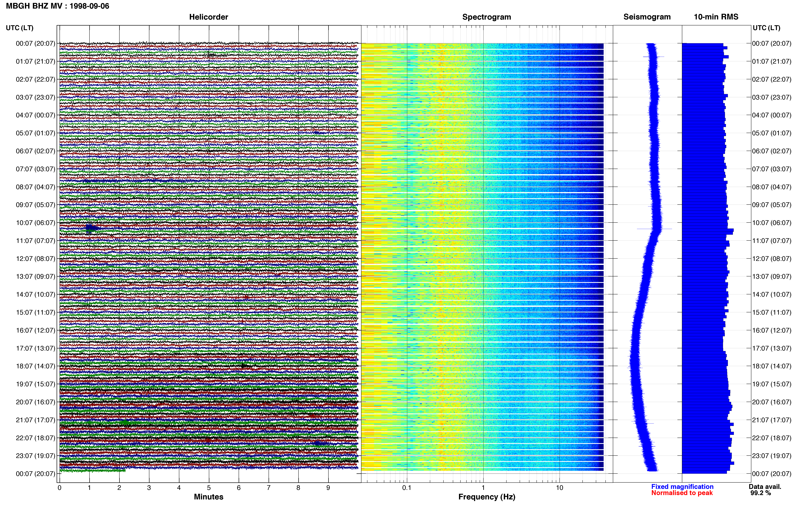
Task: Select left time label '08:07 (04:07)'
Action: [x=35, y=187]
